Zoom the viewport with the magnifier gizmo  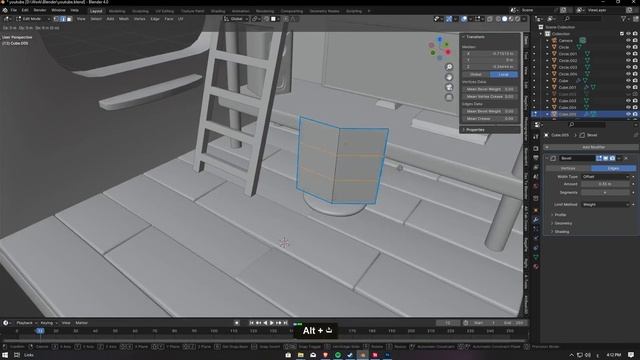(x=449, y=67)
